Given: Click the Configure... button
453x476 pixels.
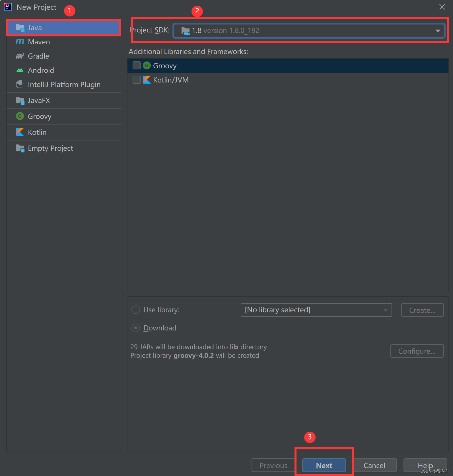Looking at the screenshot, I should (417, 351).
